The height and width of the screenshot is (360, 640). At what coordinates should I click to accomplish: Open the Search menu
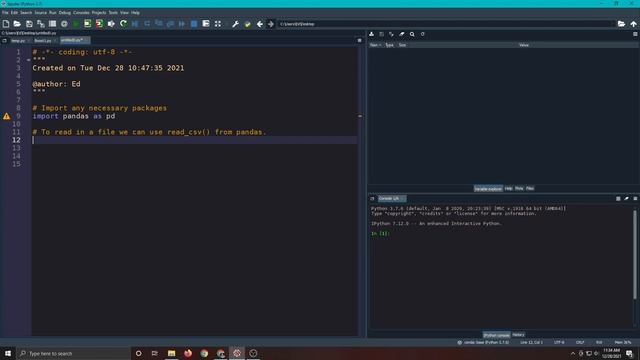pos(26,13)
